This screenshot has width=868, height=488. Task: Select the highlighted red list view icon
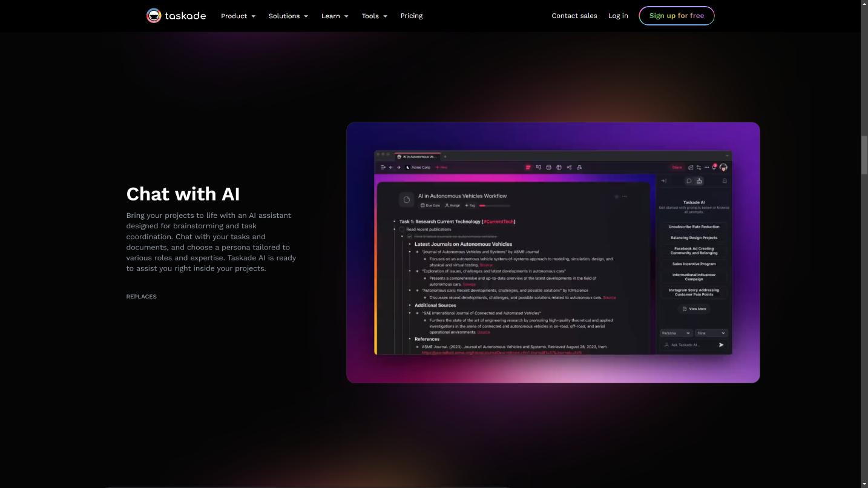[x=528, y=167]
